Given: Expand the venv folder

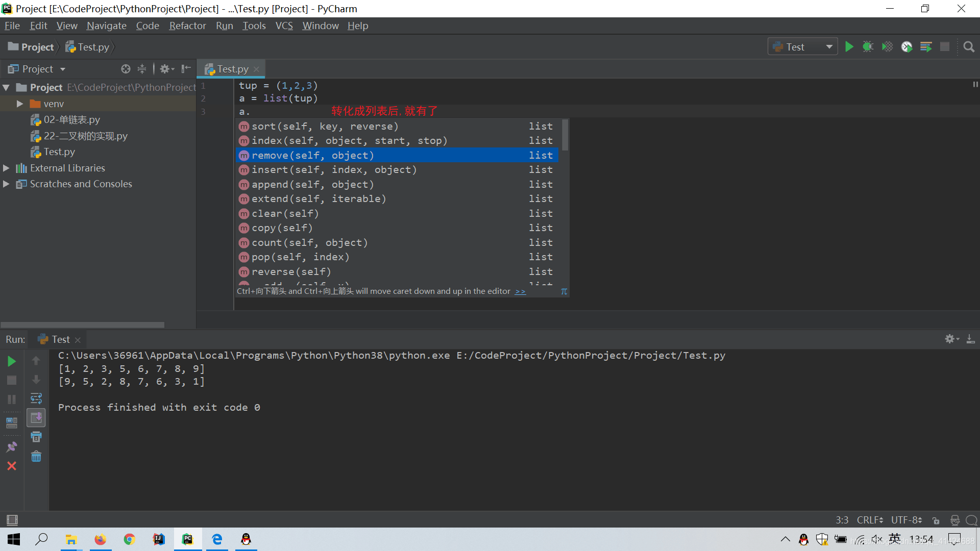Looking at the screenshot, I should (19, 104).
